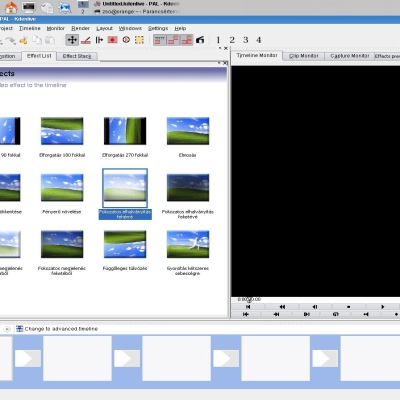Click the network globe icon in the panel

pyautogui.click(x=65, y=7)
